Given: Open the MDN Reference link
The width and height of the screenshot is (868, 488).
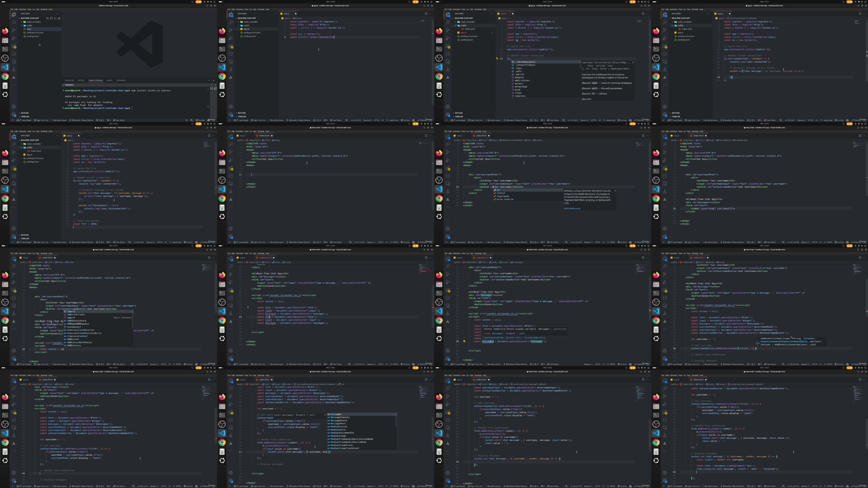Looking at the screenshot, I should click(572, 208).
